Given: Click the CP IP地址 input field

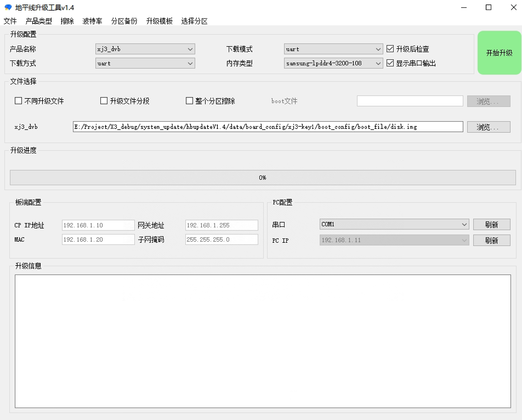Looking at the screenshot, I should tap(98, 225).
